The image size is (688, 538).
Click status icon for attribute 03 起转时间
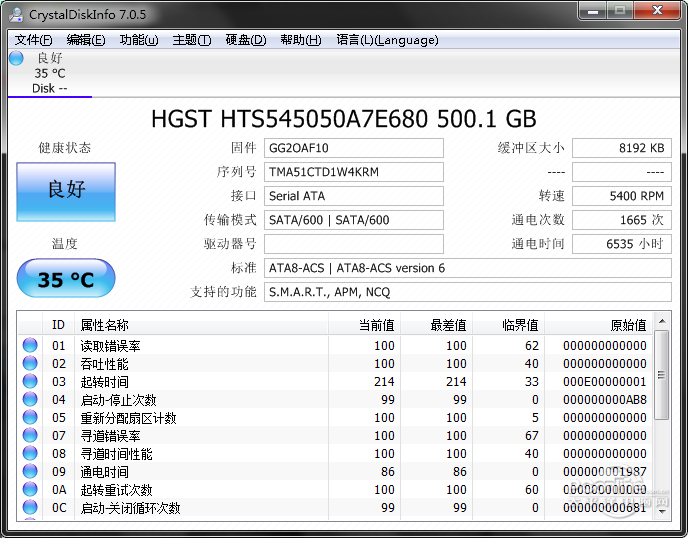coord(30,382)
